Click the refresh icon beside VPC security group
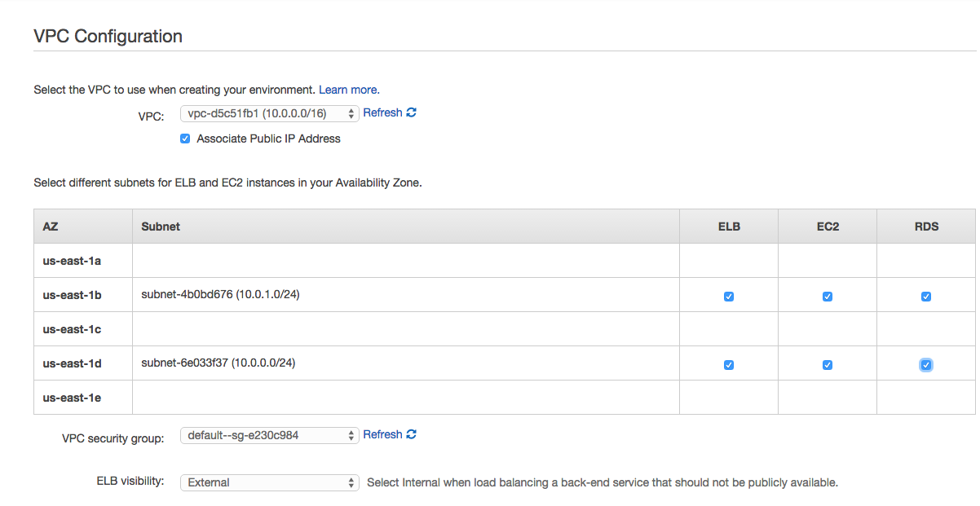The width and height of the screenshot is (980, 506). tap(411, 434)
